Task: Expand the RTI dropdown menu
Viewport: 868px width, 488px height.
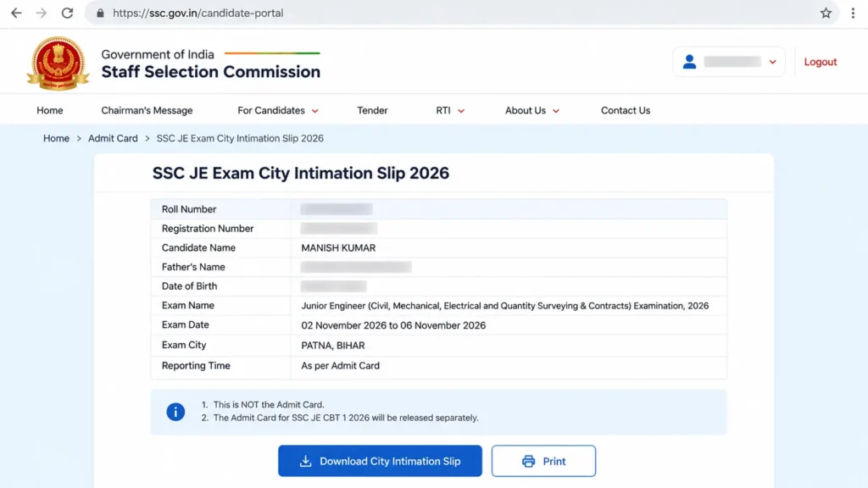Action: (450, 111)
